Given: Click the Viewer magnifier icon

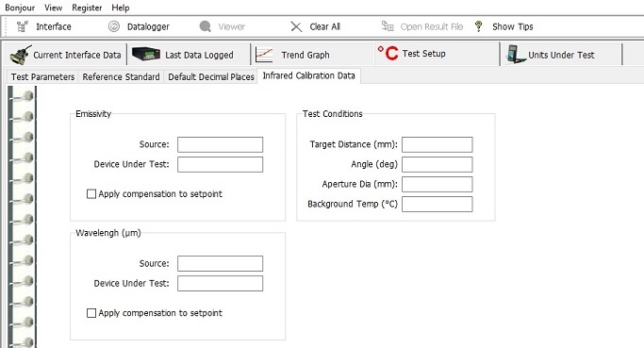Looking at the screenshot, I should tap(205, 26).
